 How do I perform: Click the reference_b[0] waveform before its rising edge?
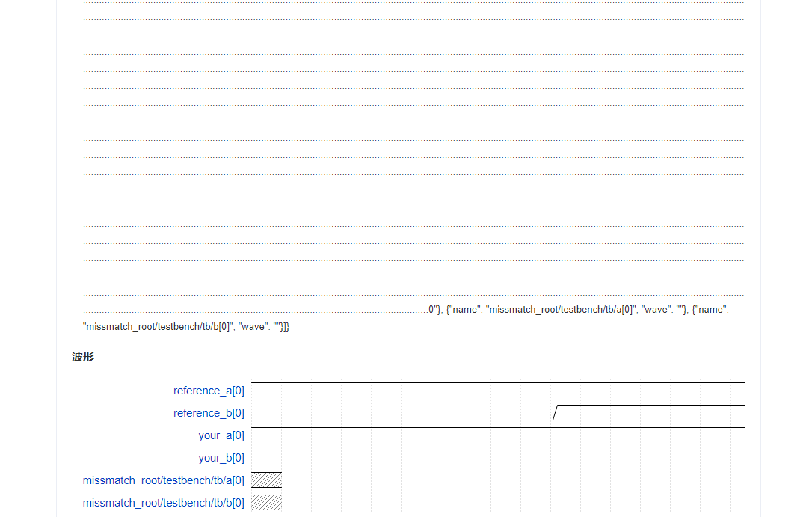click(x=411, y=420)
